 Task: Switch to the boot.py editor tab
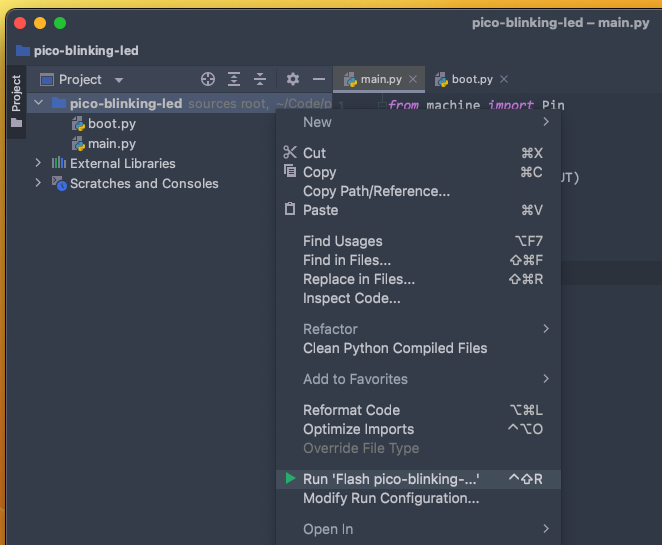point(472,79)
